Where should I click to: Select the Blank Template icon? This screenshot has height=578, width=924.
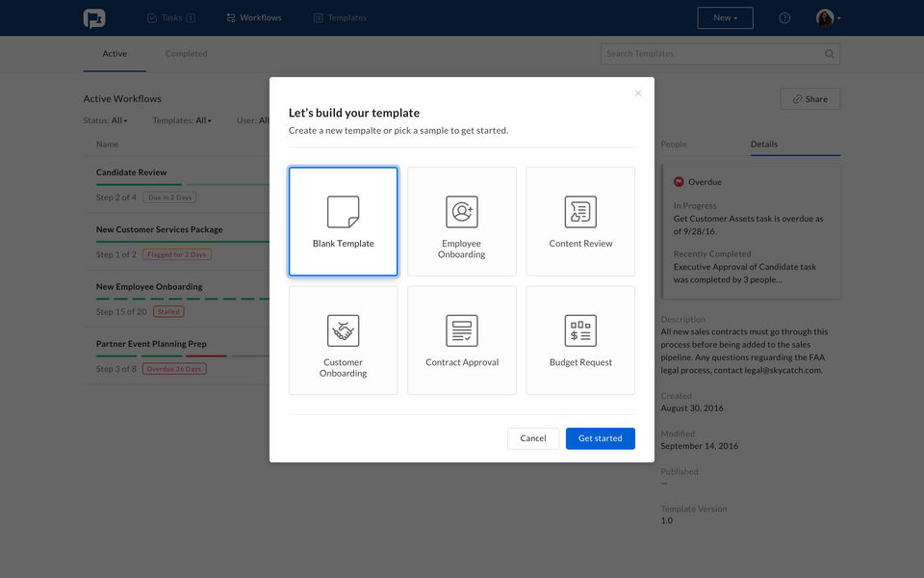[x=343, y=212]
